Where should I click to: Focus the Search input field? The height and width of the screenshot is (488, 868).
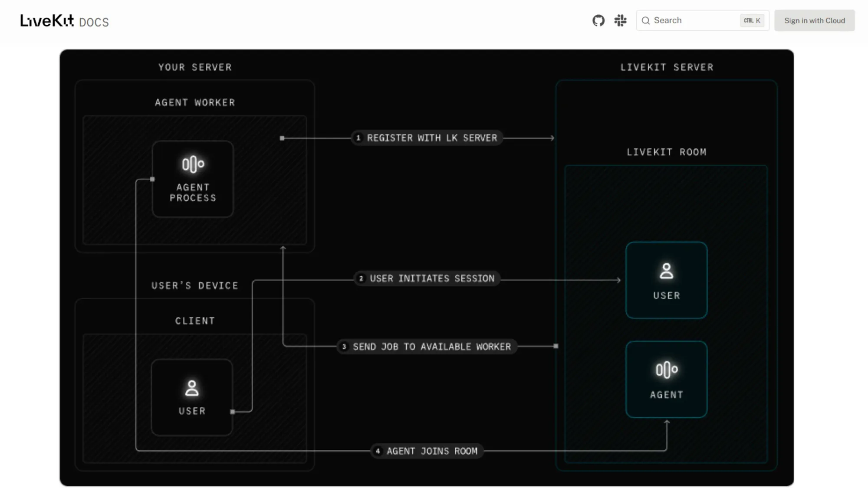pyautogui.click(x=694, y=20)
